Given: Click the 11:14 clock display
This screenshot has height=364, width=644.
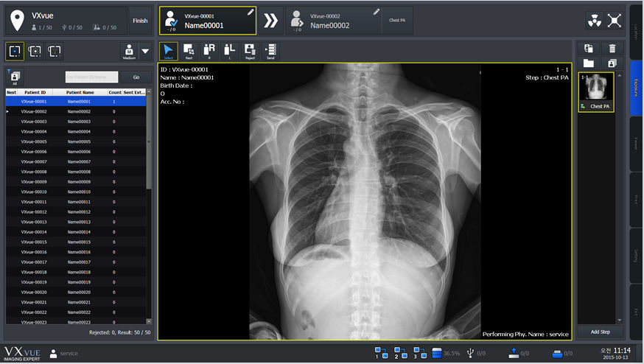Looking at the screenshot, I should coord(622,351).
